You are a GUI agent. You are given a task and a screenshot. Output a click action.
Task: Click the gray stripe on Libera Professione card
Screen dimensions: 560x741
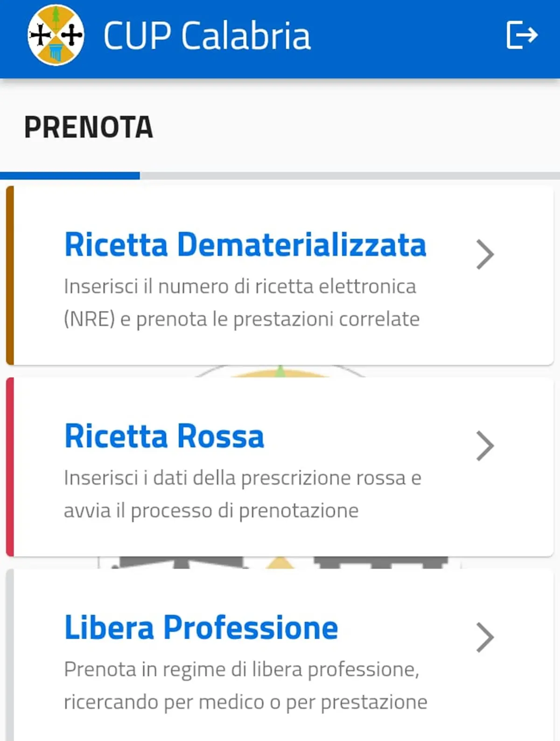click(x=10, y=654)
